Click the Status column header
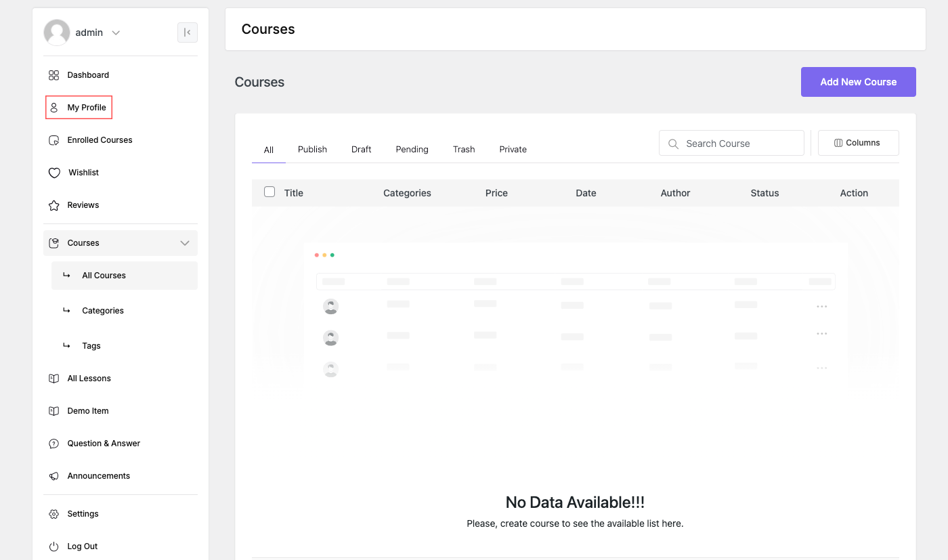The image size is (948, 560). [x=764, y=193]
